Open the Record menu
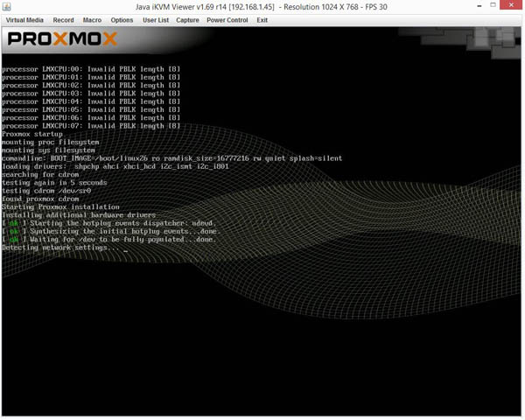525x420 pixels. click(63, 20)
